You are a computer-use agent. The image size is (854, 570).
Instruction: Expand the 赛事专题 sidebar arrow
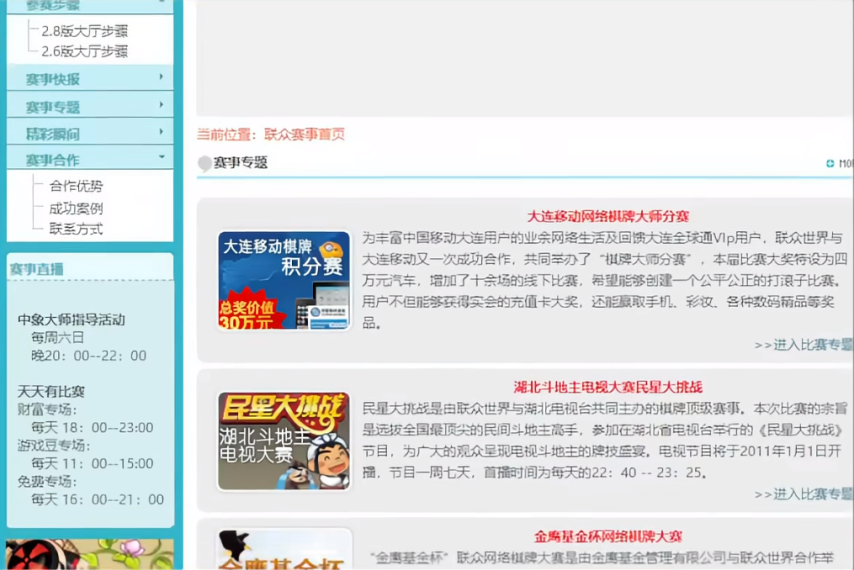coord(161,105)
